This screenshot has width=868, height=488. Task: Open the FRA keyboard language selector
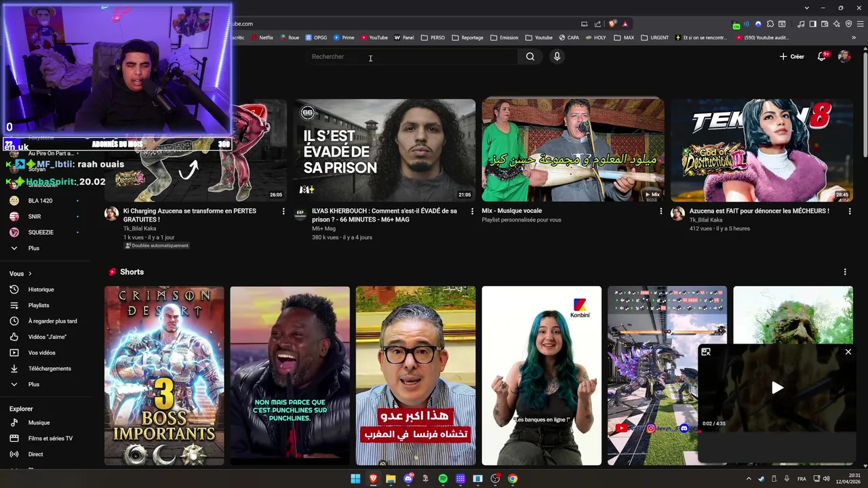[802, 479]
